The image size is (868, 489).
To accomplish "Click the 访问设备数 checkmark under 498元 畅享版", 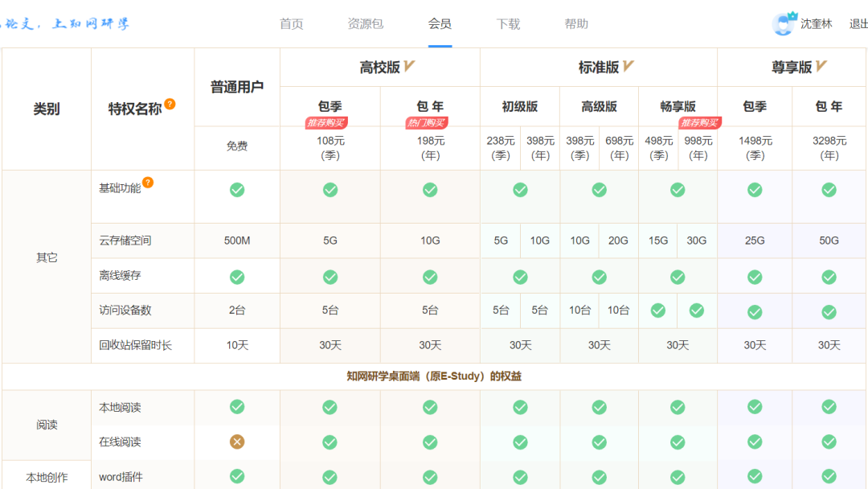I will click(657, 310).
